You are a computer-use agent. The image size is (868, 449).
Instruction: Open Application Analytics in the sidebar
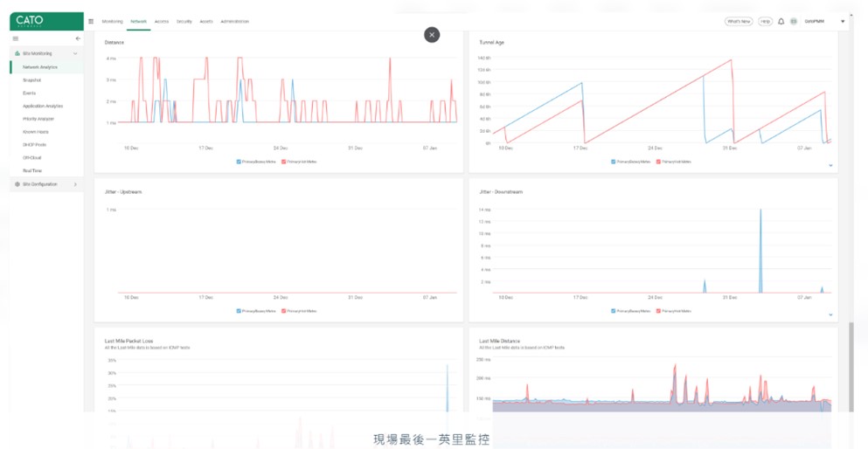coord(43,106)
